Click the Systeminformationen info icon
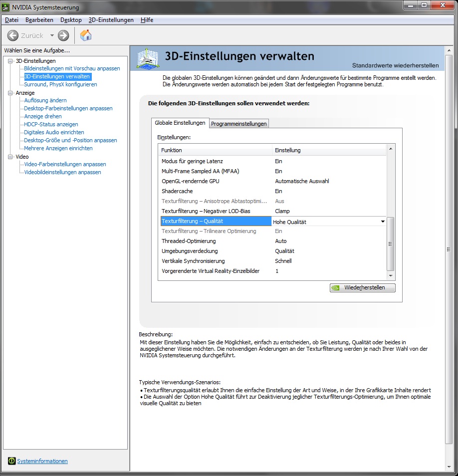The width and height of the screenshot is (458, 476). click(x=11, y=461)
